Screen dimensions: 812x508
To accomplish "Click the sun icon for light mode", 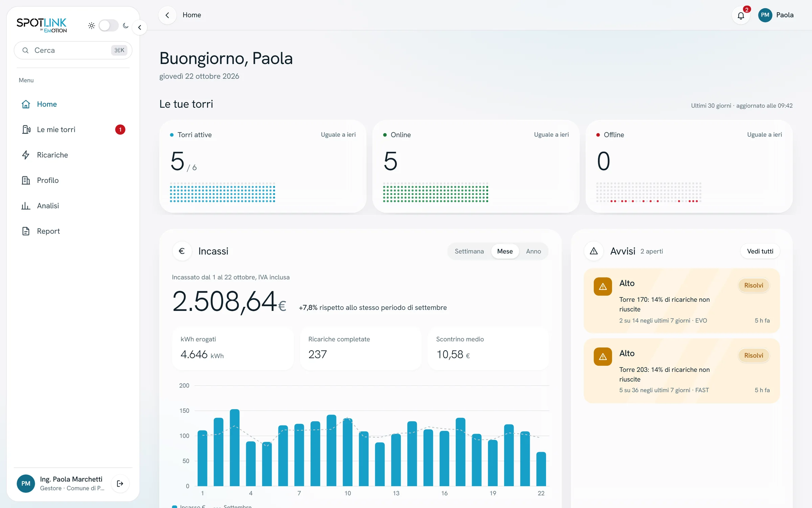I will tap(91, 25).
